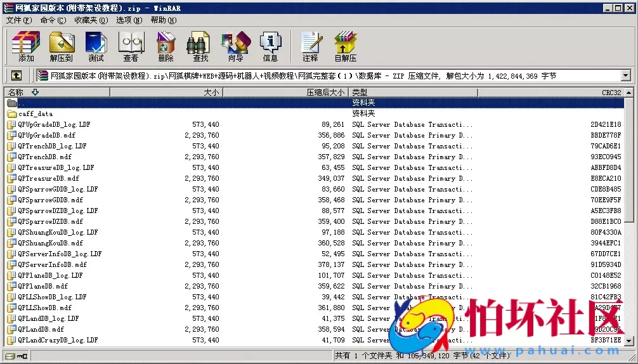Open the Info (信息) toolbar icon
This screenshot has width=638, height=364.
pyautogui.click(x=270, y=46)
